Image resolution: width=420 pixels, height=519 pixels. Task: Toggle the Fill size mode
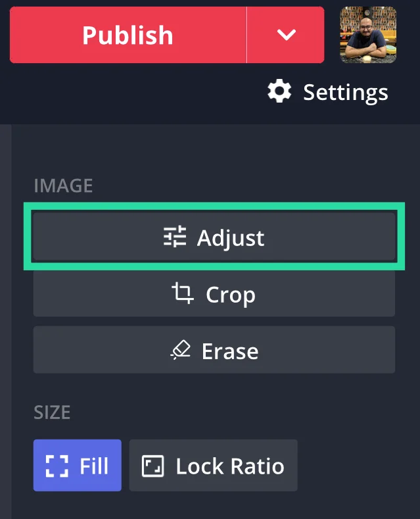(78, 466)
